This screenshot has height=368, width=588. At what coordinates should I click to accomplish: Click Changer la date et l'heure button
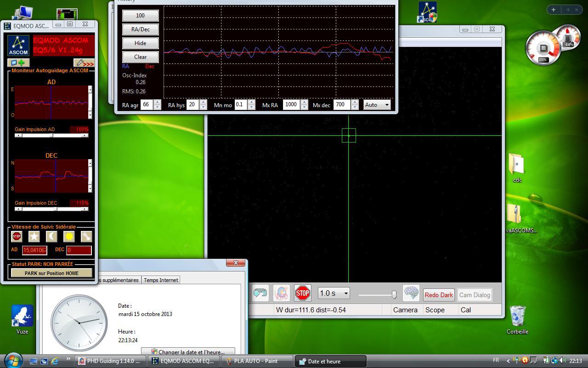[188, 352]
